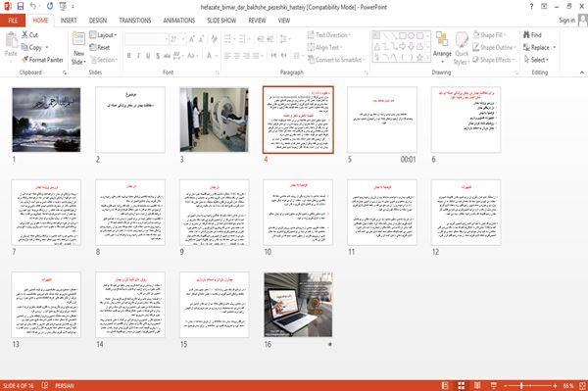588x391 pixels.
Task: Toggle numbered list button
Action: coord(243,39)
